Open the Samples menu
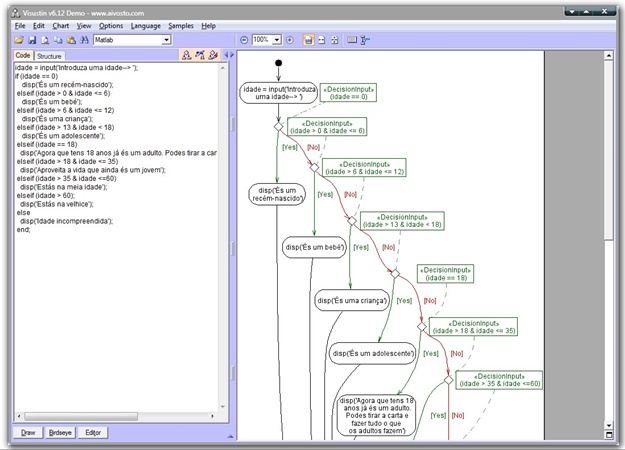Image resolution: width=625 pixels, height=450 pixels. (181, 26)
